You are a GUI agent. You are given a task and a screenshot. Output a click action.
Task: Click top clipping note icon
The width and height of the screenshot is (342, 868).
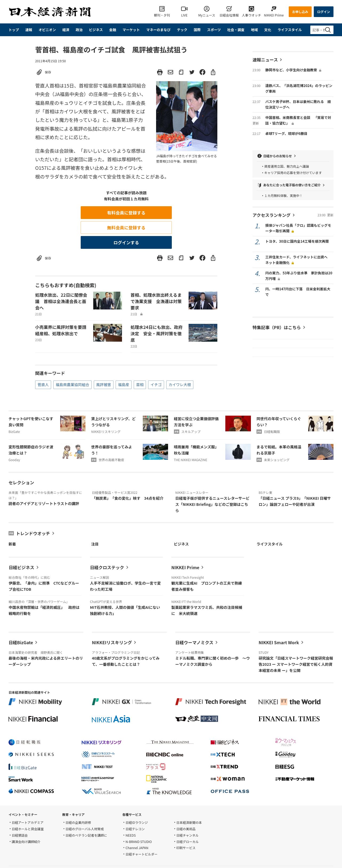pos(181,72)
